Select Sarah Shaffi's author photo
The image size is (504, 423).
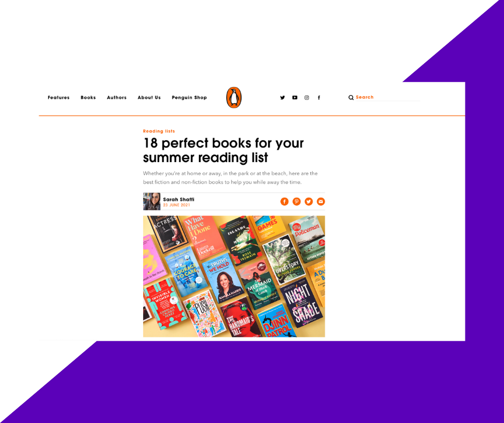click(x=152, y=201)
